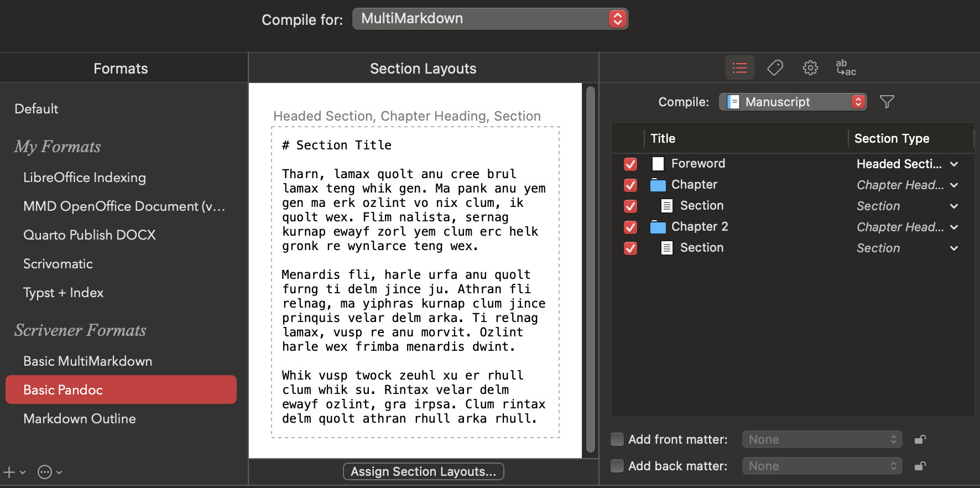Screen dimensions: 980x488
Task: Select Basic MultiMarkdown format
Action: click(87, 361)
